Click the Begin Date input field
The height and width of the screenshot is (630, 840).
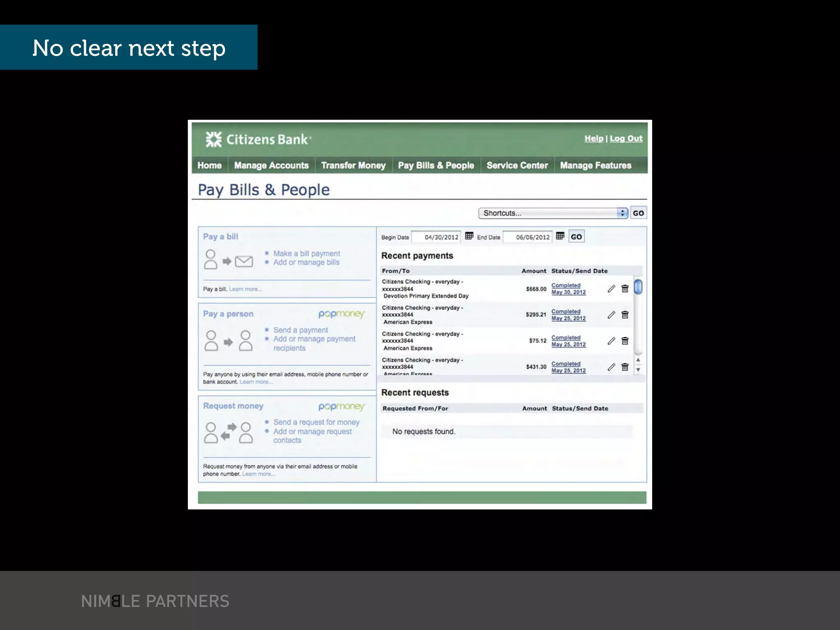(436, 237)
